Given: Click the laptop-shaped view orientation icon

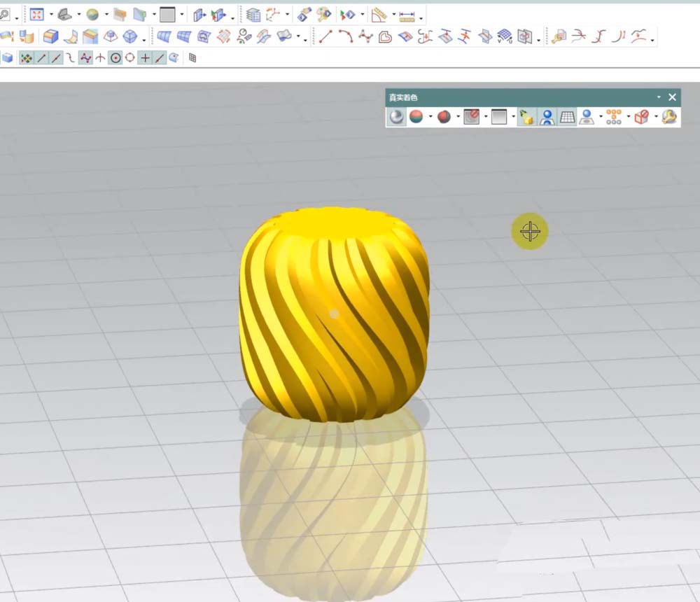Looking at the screenshot, I should [64, 15].
